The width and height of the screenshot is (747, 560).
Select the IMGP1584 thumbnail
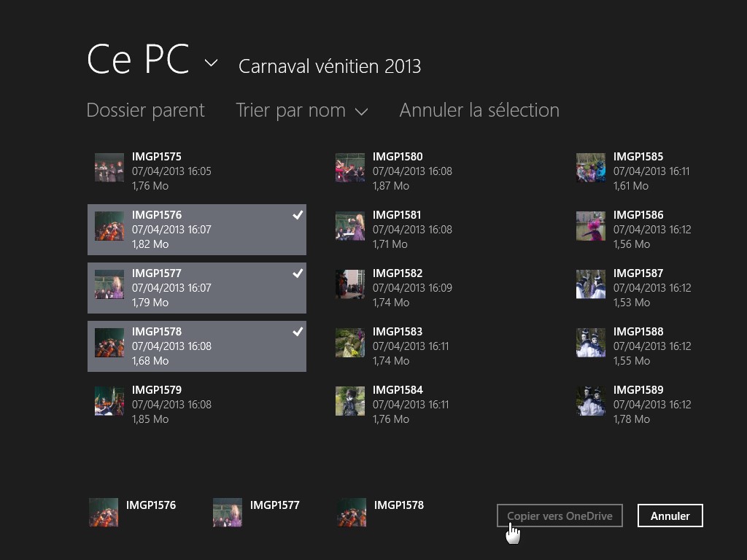pos(350,401)
